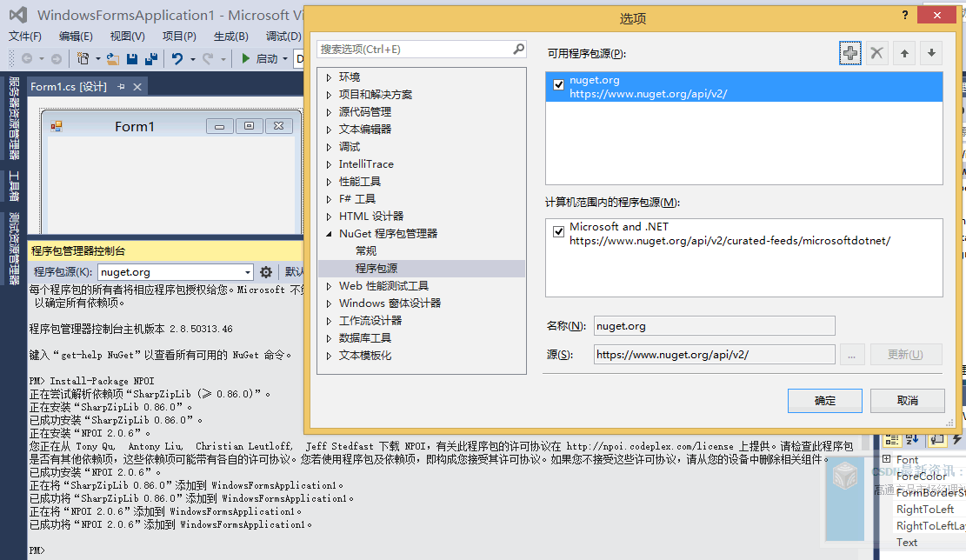Expand the Font property in the grid
The width and height of the screenshot is (966, 560).
click(x=887, y=459)
